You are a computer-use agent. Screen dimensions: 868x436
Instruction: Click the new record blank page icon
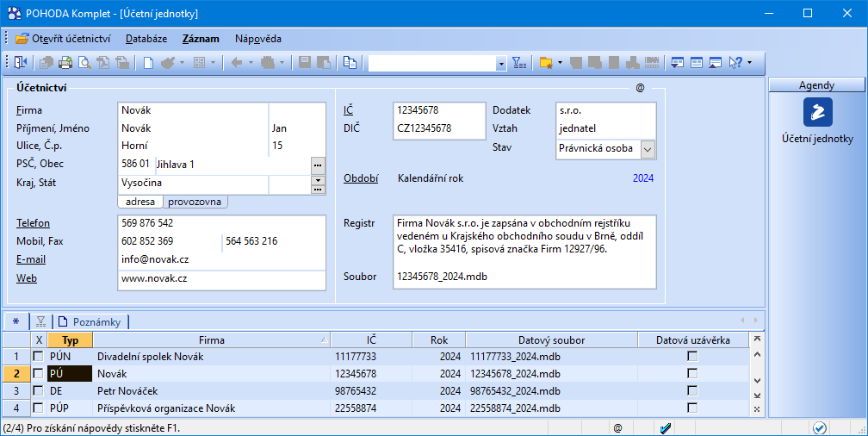tap(148, 63)
